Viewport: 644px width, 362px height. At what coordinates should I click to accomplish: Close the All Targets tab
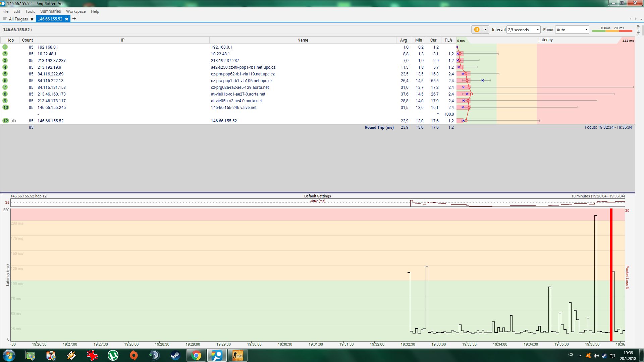click(x=32, y=19)
